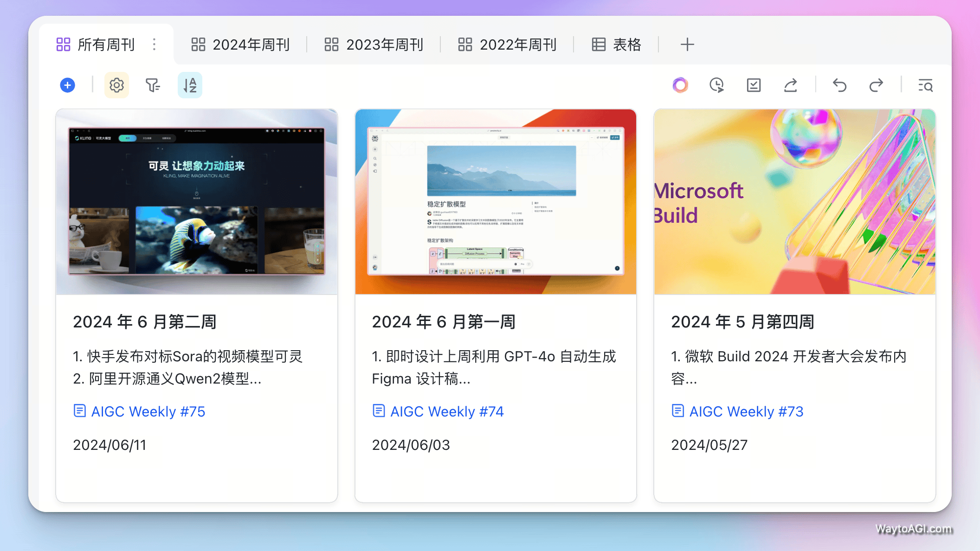
Task: Click document icon beside AIGC Weekly #73
Action: click(x=678, y=411)
